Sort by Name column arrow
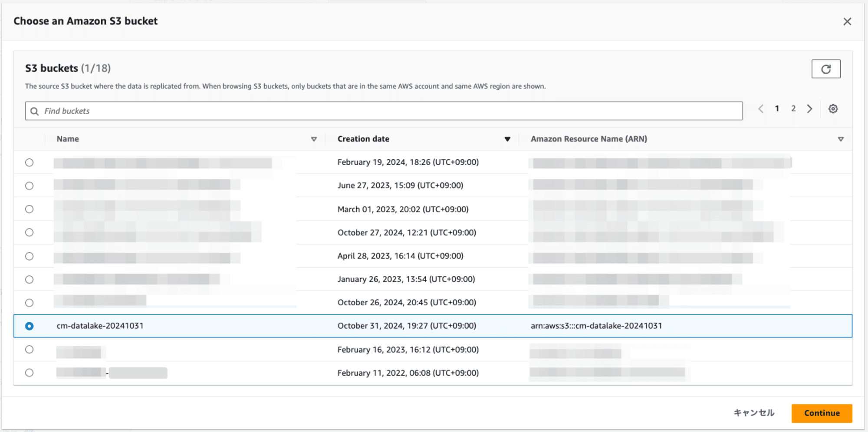Image resolution: width=868 pixels, height=432 pixels. (x=314, y=139)
